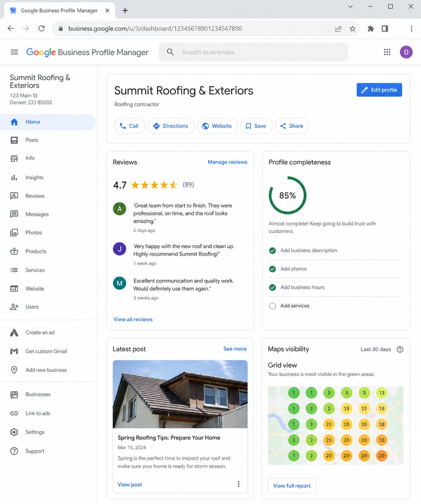Click the Businesses storefront icon
Viewport: 421px width, 504px height.
pos(14,395)
